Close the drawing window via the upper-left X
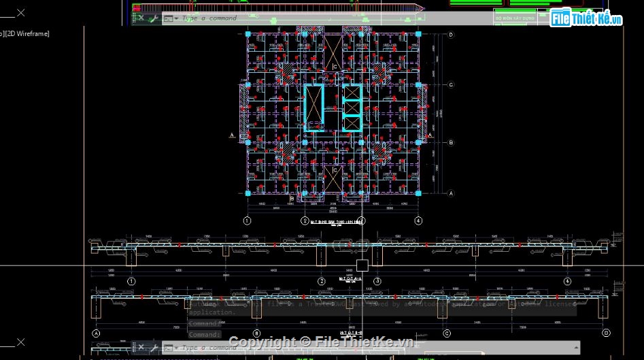This screenshot has width=644, height=360. pyautogui.click(x=21, y=13)
